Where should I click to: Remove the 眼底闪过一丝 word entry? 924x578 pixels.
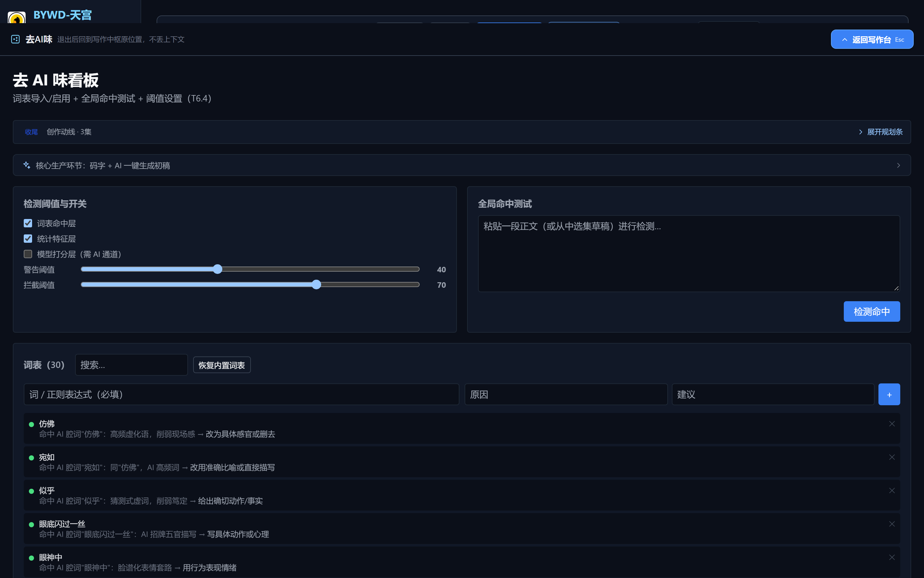tap(892, 524)
